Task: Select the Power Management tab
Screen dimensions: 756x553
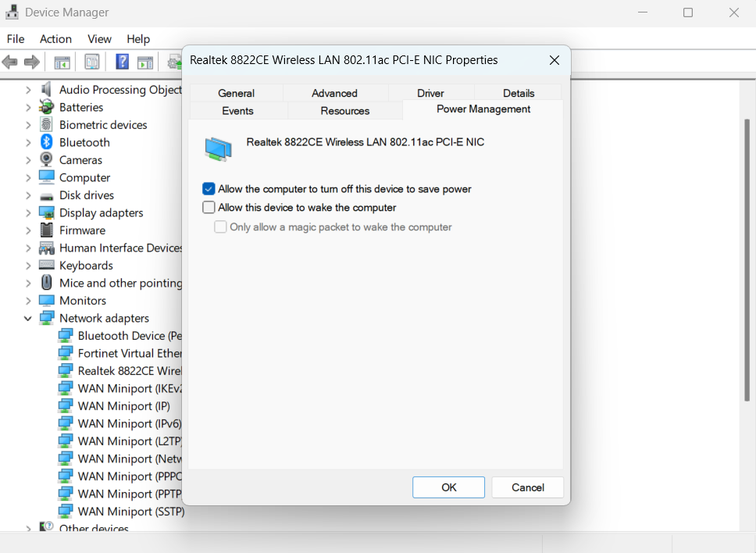Action: pos(483,109)
